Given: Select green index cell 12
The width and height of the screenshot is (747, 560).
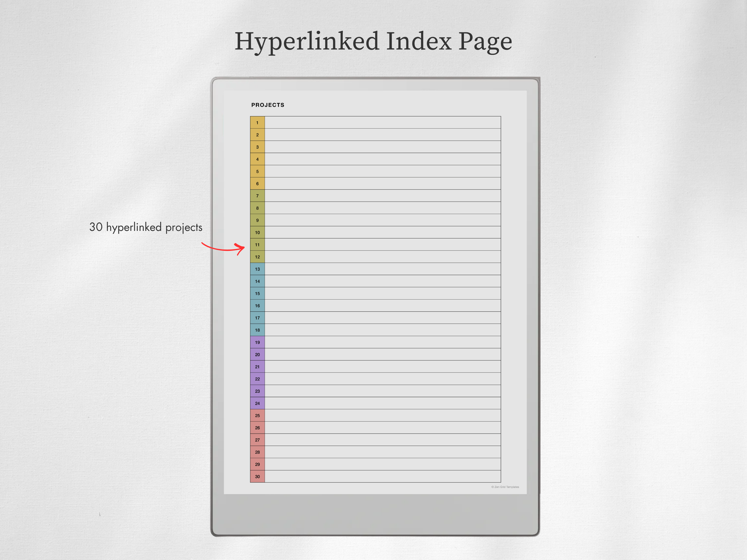Looking at the screenshot, I should [257, 257].
